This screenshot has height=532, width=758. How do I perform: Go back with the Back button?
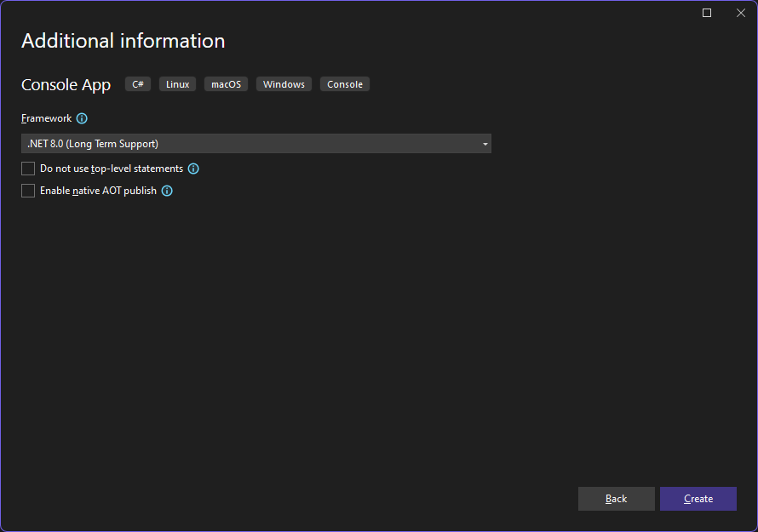(x=617, y=499)
